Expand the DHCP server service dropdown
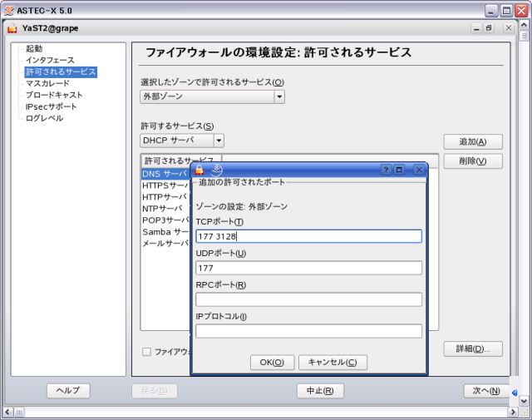The width and height of the screenshot is (532, 420). [x=218, y=141]
